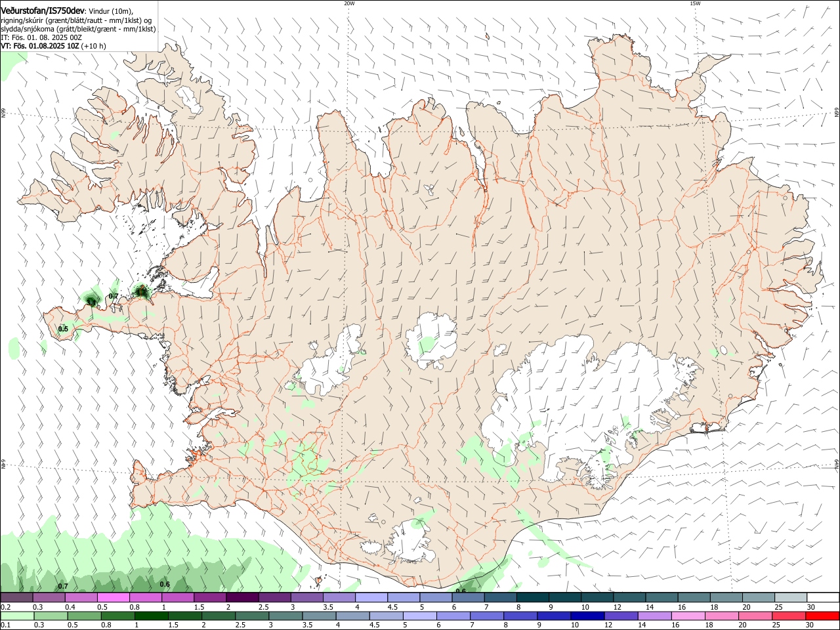Click the deep blue lower swatch starting at 10
The height and width of the screenshot is (630, 840).
click(587, 616)
